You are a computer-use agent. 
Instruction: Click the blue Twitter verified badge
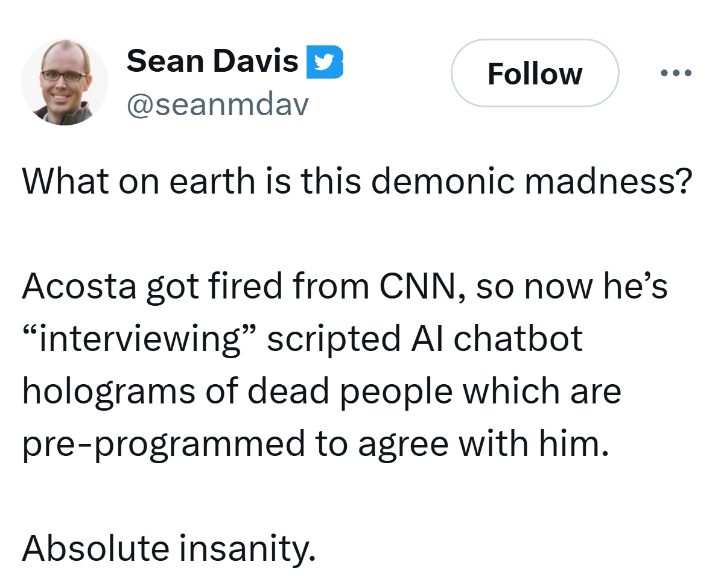(325, 62)
